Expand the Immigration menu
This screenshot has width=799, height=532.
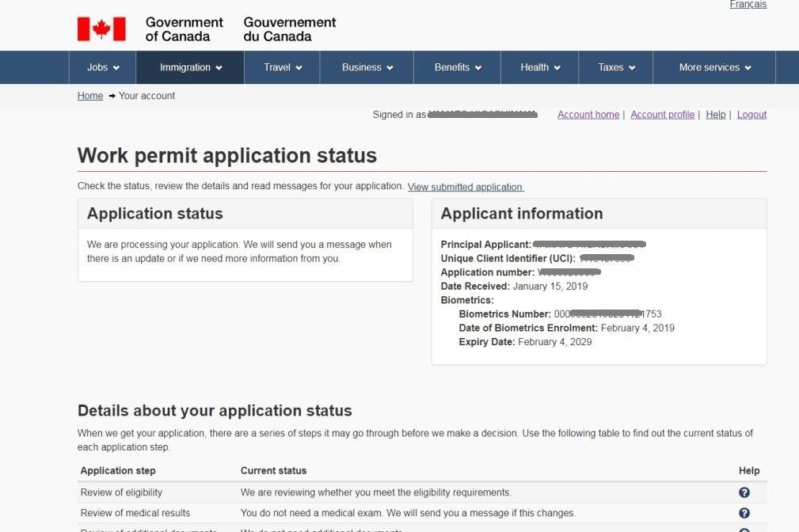[x=190, y=67]
